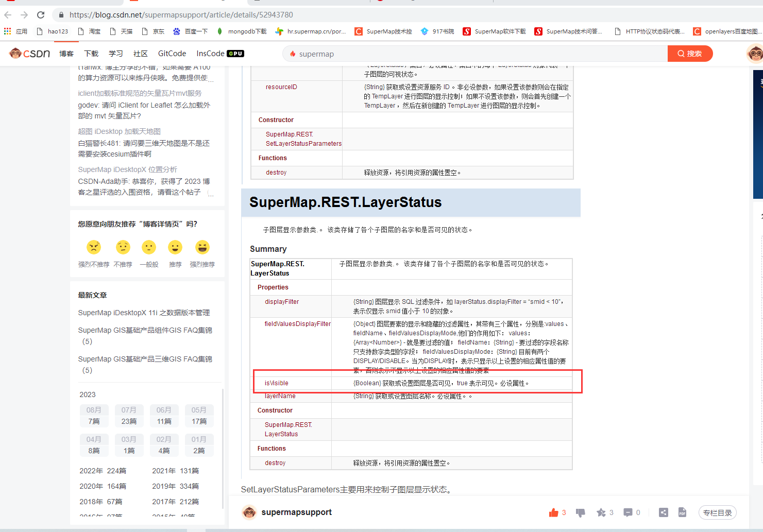
Task: Expand the 2022年 224篇 archive
Action: tap(103, 471)
